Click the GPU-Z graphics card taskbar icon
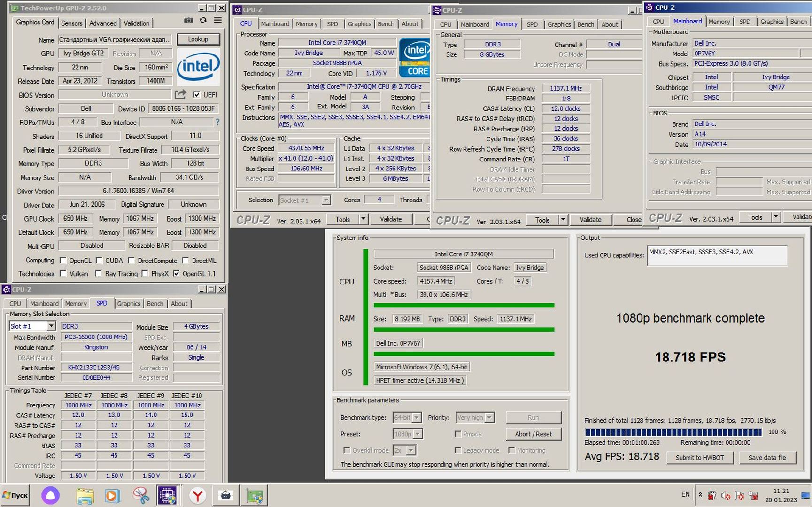Screen dimensions: 812x507 (255, 496)
